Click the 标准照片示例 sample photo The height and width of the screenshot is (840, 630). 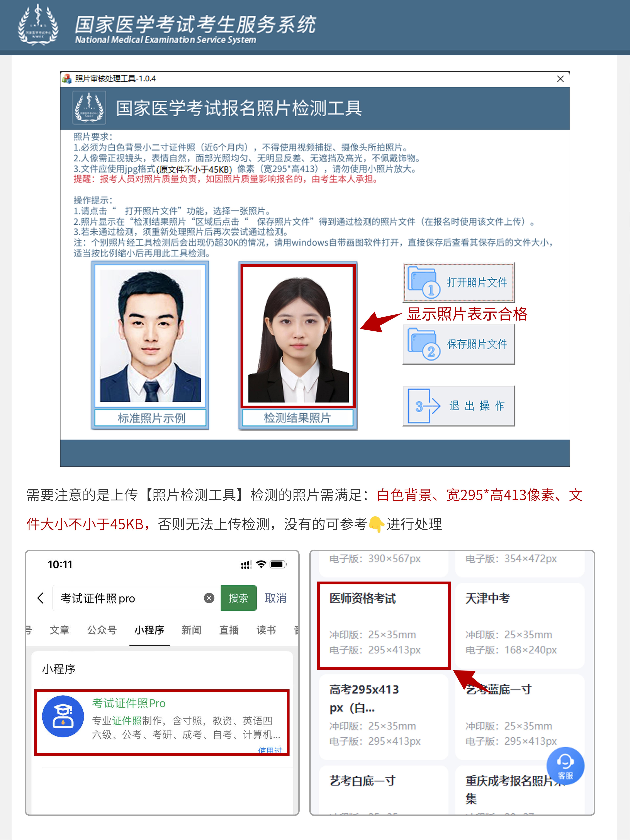click(x=150, y=335)
